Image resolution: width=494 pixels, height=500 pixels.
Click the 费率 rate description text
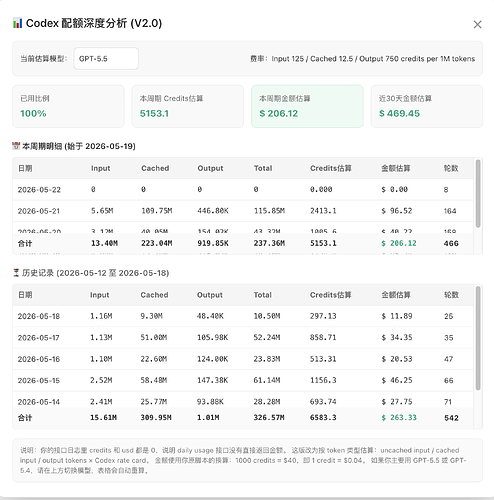tap(362, 59)
